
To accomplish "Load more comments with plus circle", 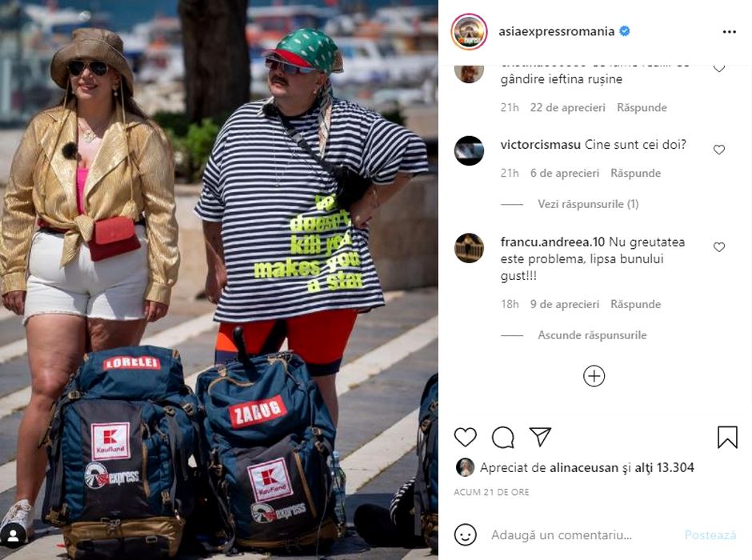I will (x=594, y=376).
